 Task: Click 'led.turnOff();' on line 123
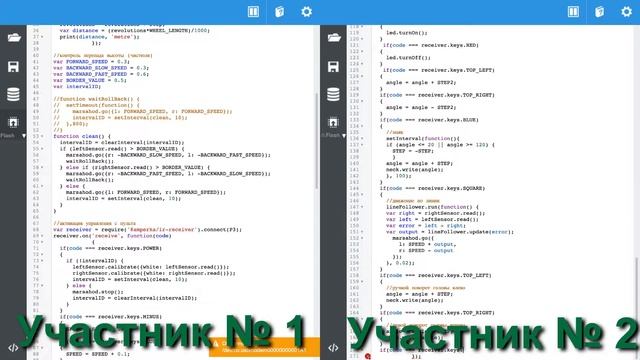(408, 58)
